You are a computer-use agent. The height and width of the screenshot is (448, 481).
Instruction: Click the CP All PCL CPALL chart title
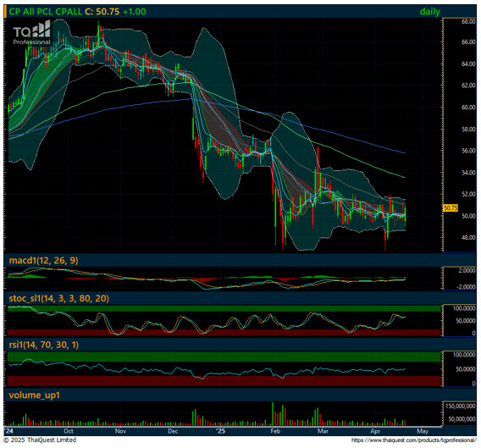[46, 12]
